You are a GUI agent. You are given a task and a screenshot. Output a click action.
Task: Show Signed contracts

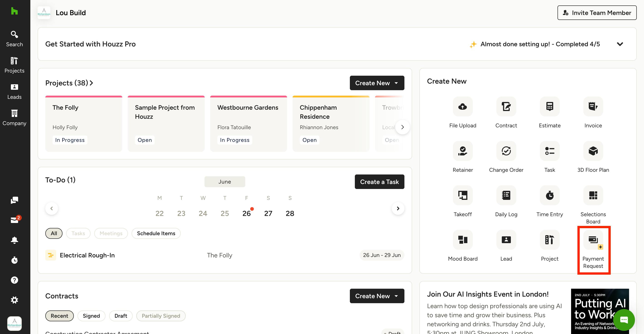pyautogui.click(x=91, y=316)
